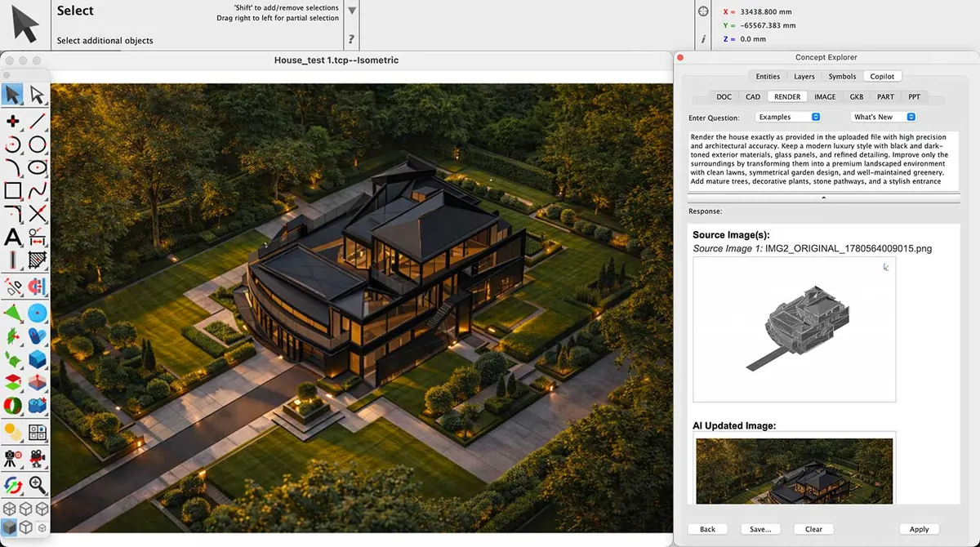Select the Hatch fill tool

coord(38,261)
